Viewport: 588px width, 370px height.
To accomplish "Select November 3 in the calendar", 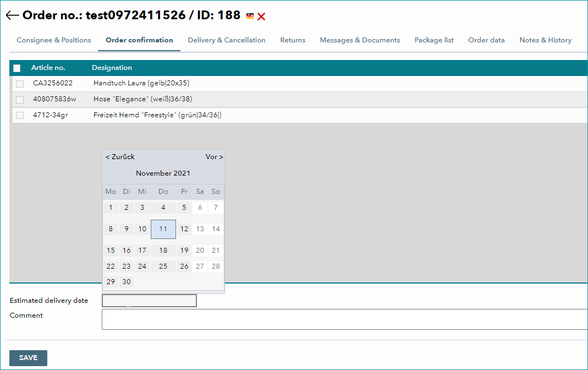I will point(142,208).
